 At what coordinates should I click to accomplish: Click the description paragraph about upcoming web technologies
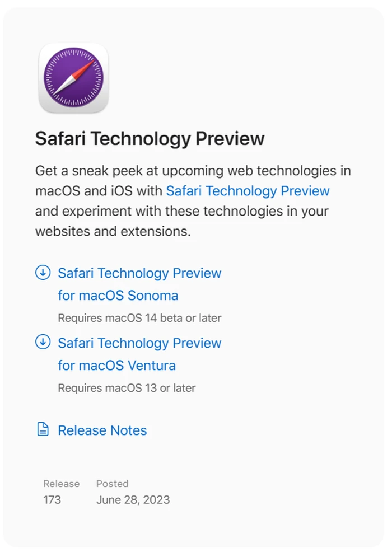(x=193, y=200)
